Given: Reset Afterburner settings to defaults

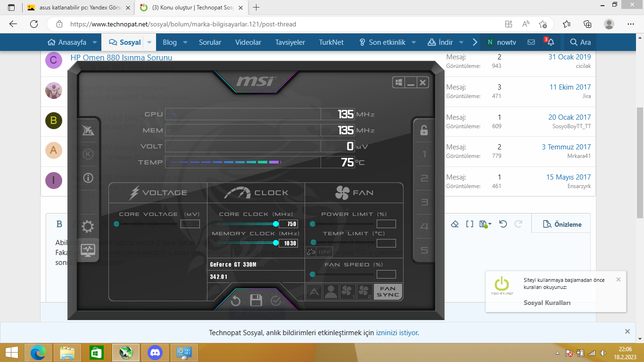Looking at the screenshot, I should [x=236, y=301].
